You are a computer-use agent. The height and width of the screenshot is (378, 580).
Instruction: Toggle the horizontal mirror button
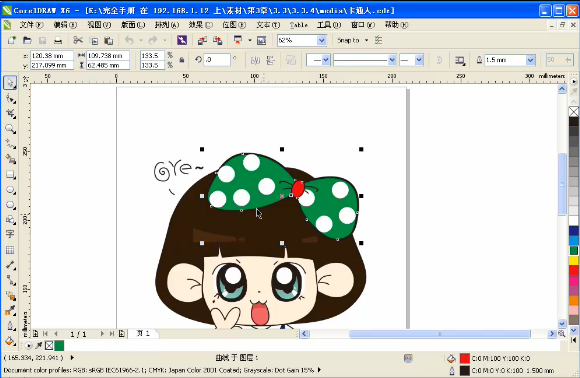255,60
